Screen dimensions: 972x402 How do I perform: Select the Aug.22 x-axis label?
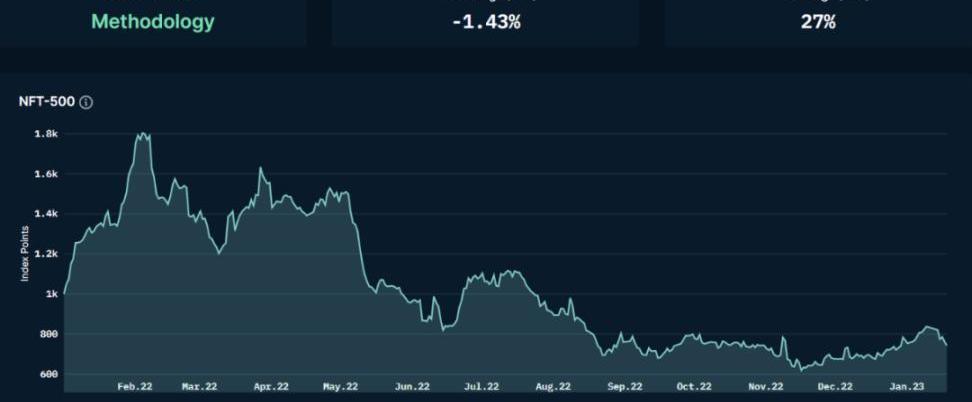(x=553, y=386)
